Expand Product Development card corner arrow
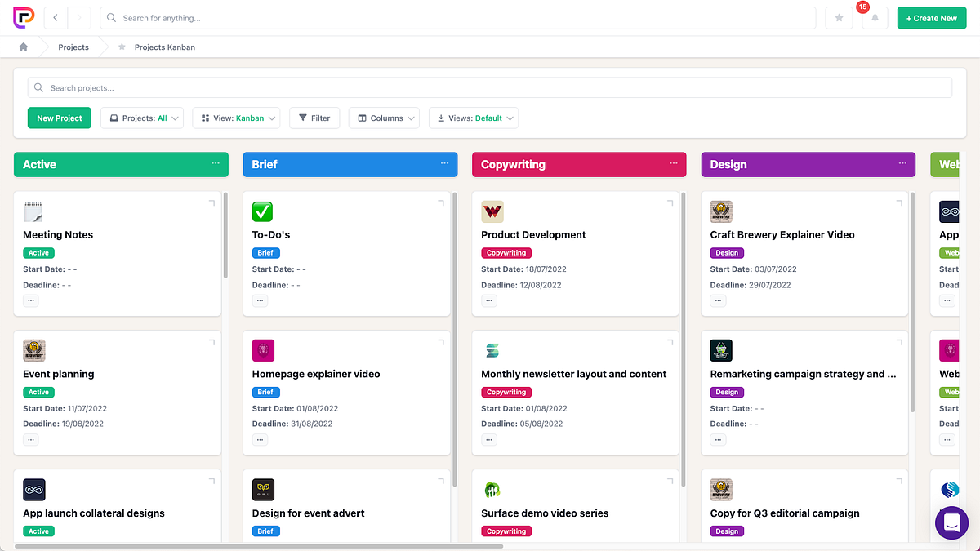The image size is (980, 551). (x=670, y=202)
